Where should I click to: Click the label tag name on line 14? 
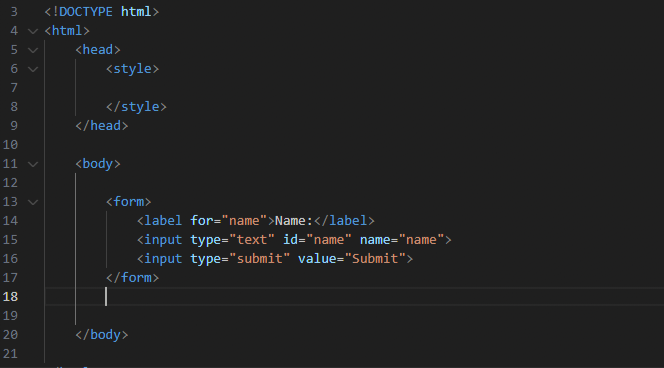(163, 221)
